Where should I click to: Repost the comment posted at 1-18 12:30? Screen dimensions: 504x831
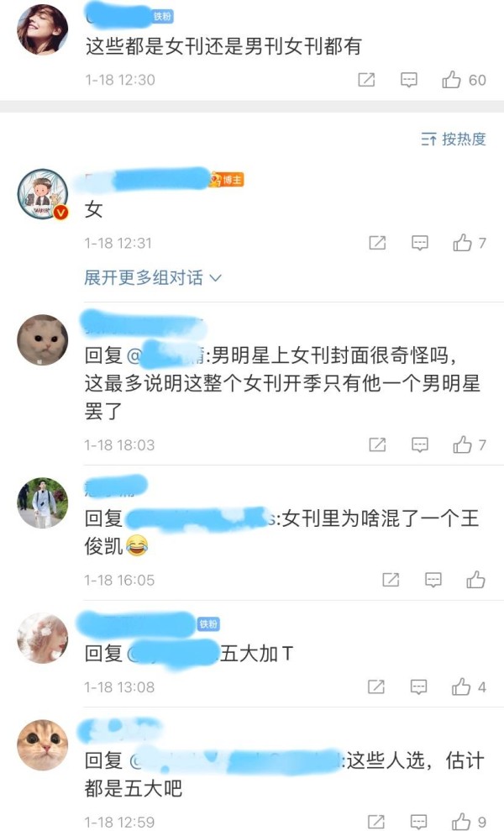click(367, 80)
